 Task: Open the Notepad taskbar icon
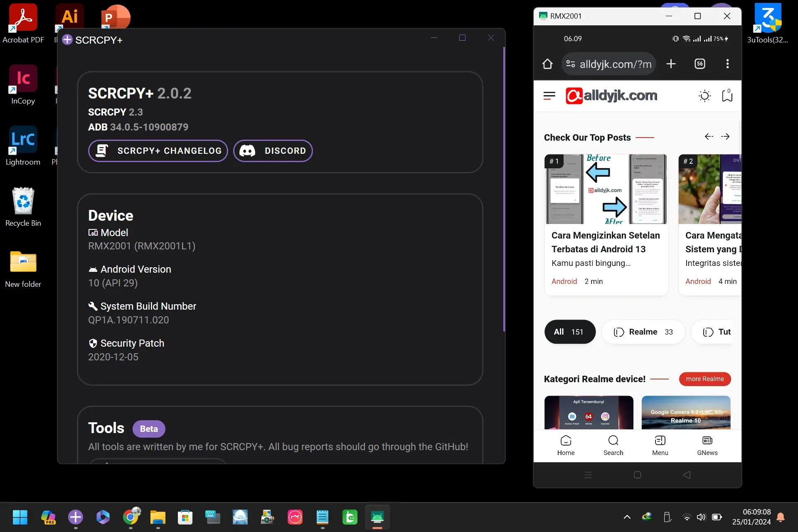coord(323,517)
